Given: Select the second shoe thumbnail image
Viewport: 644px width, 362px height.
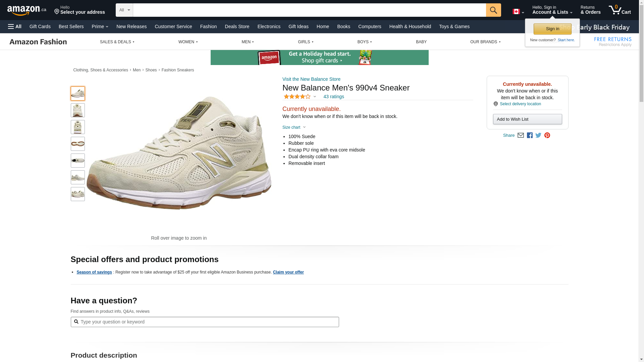Looking at the screenshot, I should click(x=77, y=110).
